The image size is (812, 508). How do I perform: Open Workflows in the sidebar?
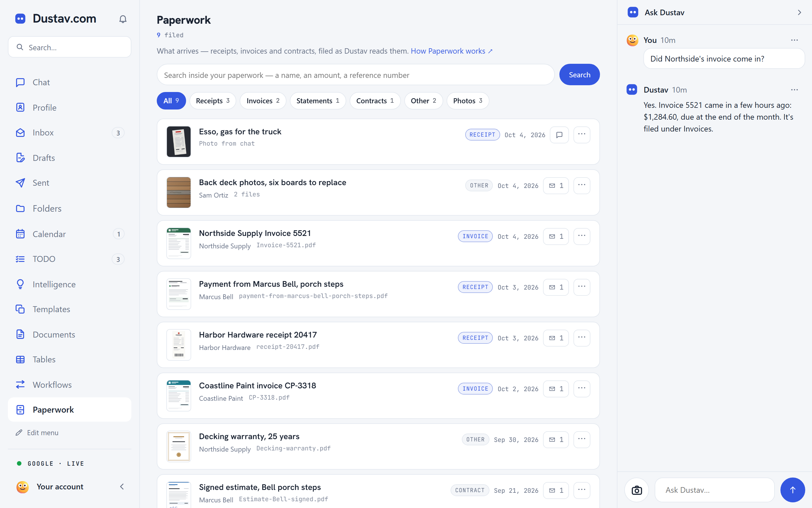pyautogui.click(x=69, y=384)
